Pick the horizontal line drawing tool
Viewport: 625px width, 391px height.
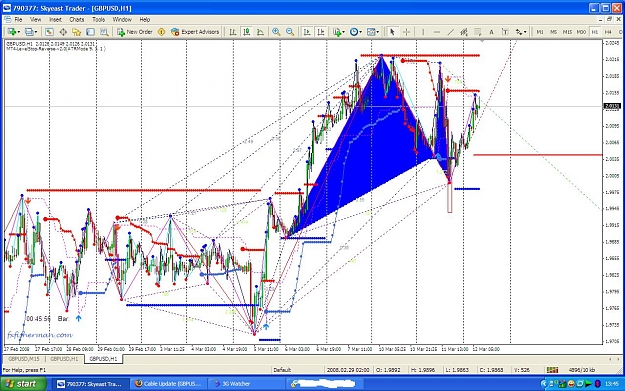[437, 32]
